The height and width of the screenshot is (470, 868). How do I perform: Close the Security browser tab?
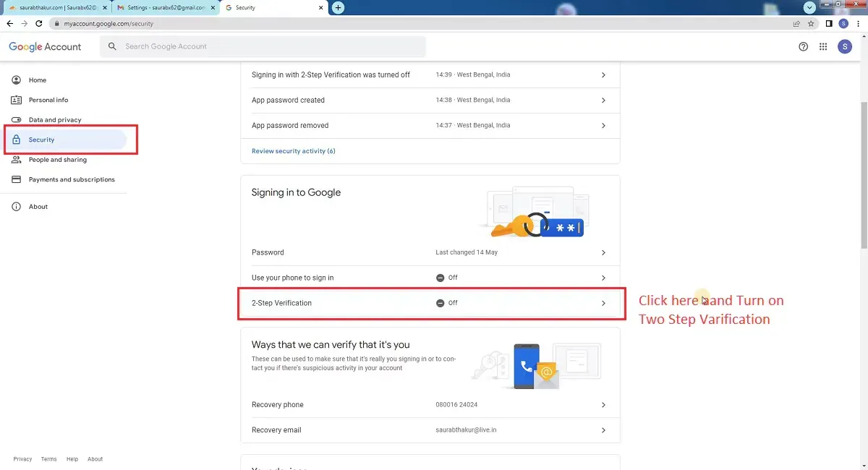[320, 7]
